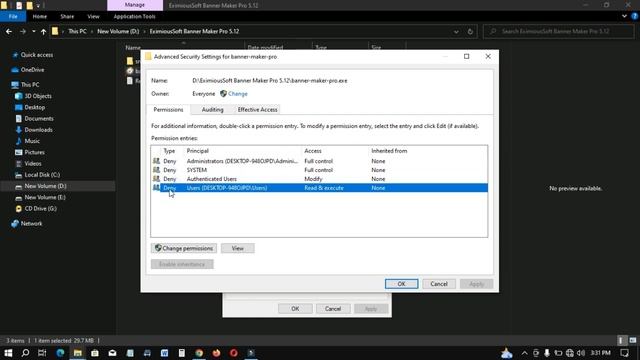The height and width of the screenshot is (360, 640).
Task: Open the Manage contextual tab
Action: [135, 5]
